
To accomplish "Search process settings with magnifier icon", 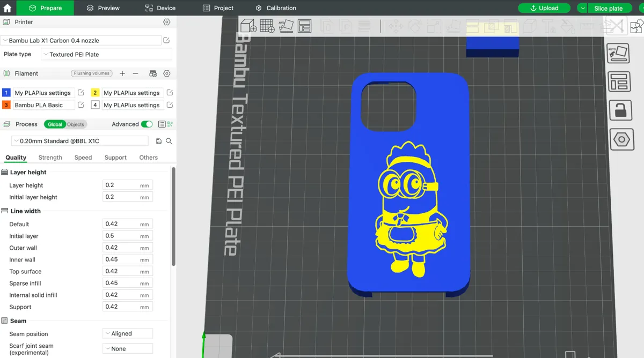I will [x=169, y=141].
